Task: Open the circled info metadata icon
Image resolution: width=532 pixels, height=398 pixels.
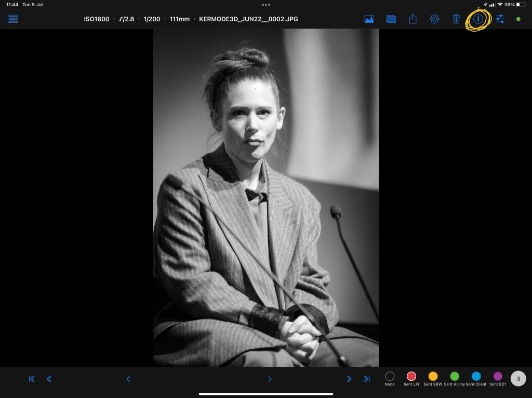Action: (x=478, y=19)
